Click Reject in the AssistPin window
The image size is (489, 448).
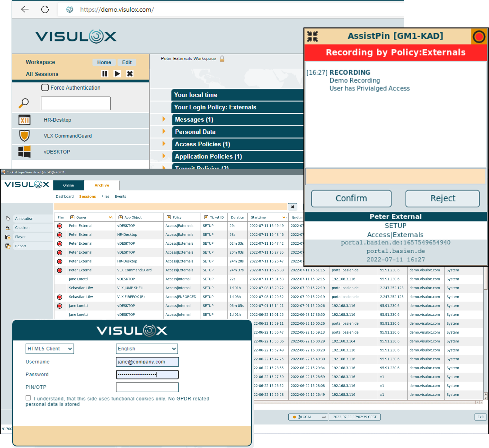443,198
